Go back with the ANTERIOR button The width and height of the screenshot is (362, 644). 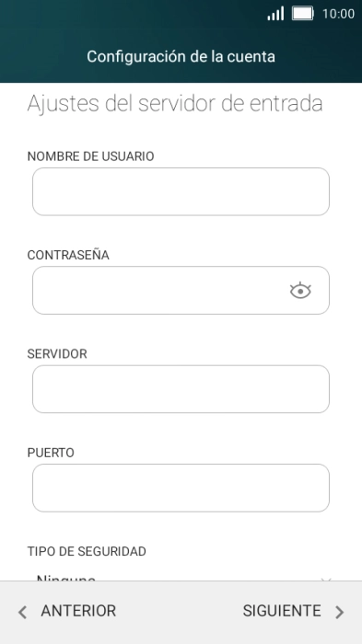(67, 611)
